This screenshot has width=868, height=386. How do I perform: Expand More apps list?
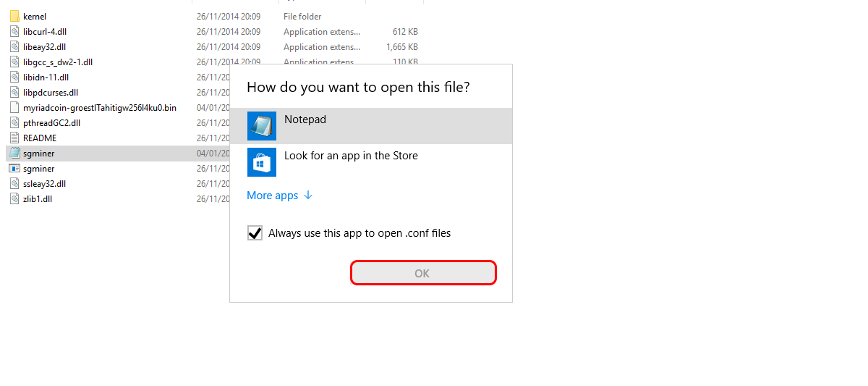279,196
